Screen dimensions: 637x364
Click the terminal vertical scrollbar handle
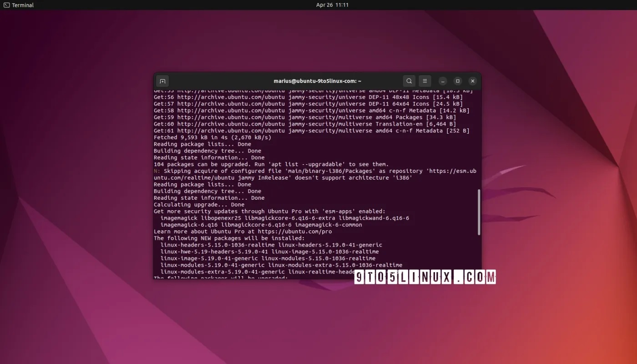(x=479, y=212)
